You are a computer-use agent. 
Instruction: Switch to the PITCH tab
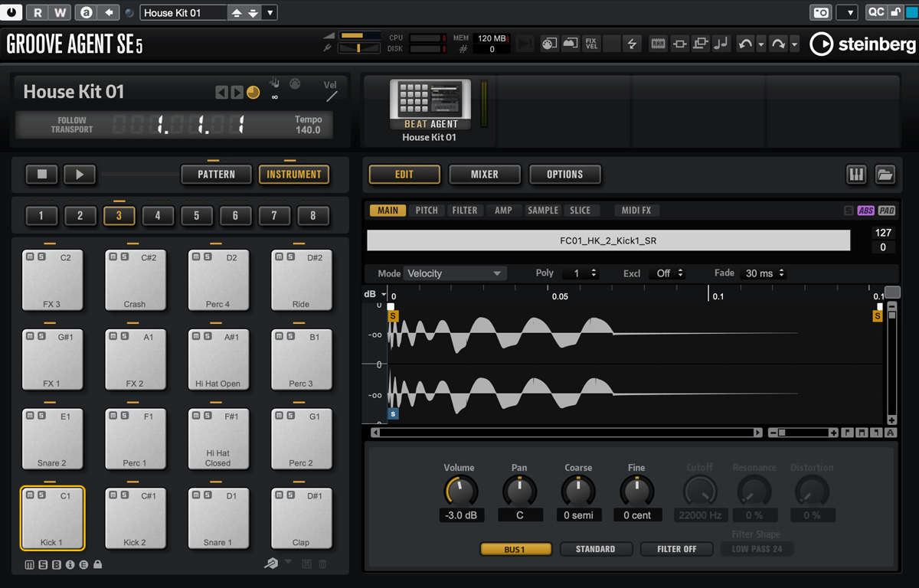click(x=427, y=211)
